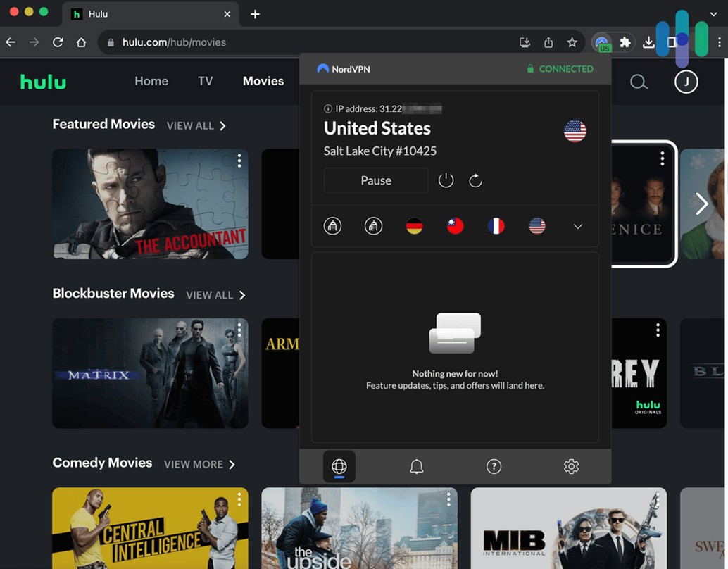Open the extensions puzzle icon
The image size is (728, 569).
click(625, 43)
